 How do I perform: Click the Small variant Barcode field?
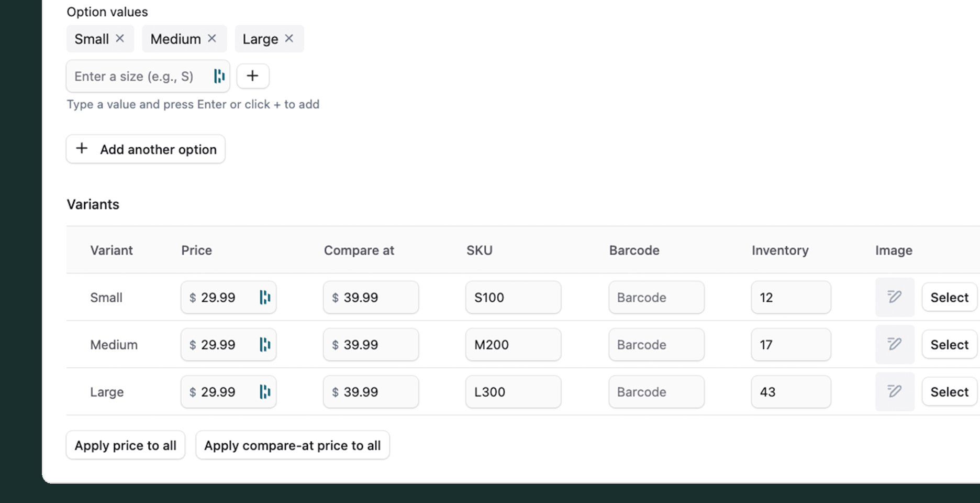(x=656, y=298)
